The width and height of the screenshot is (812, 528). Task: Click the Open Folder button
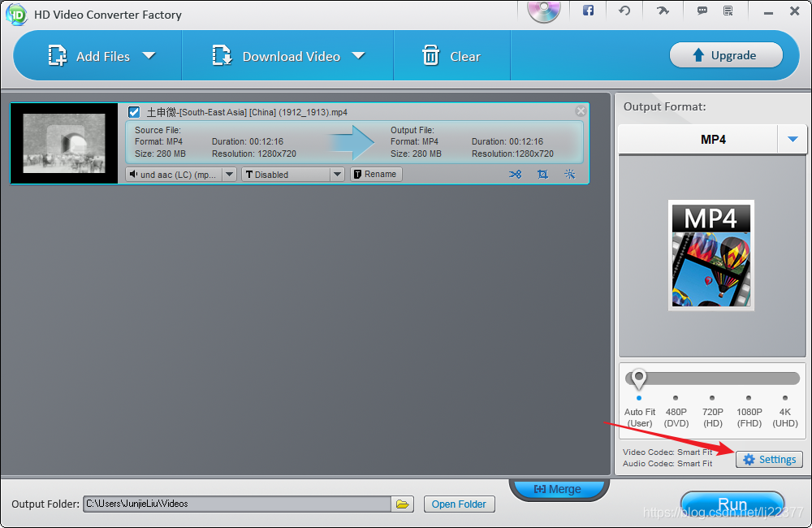coord(460,504)
